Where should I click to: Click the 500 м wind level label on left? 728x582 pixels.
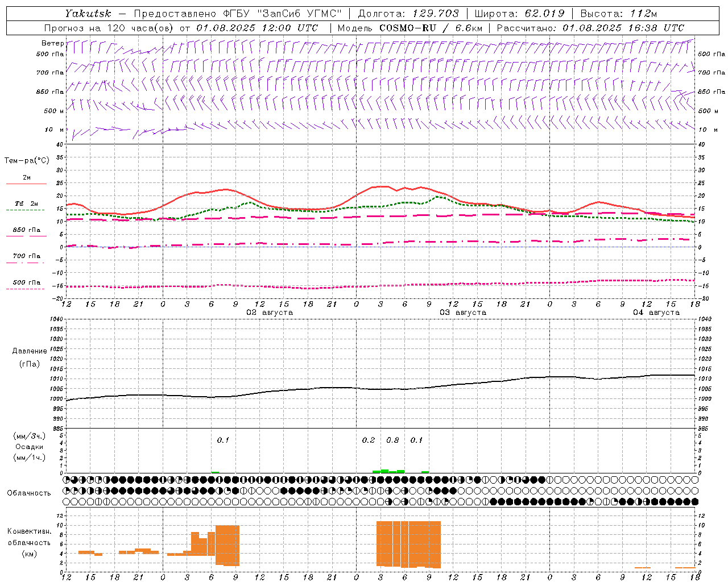pos(54,111)
